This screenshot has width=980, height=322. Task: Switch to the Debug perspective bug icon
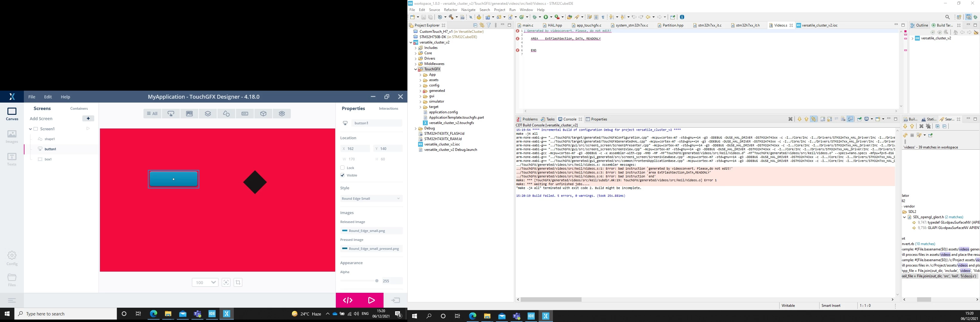click(976, 17)
